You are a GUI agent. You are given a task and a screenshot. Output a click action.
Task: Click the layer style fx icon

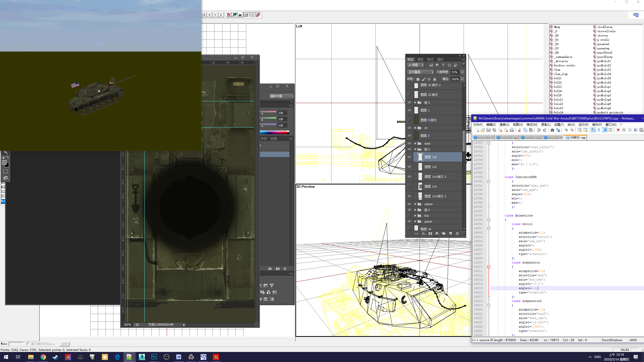click(423, 234)
